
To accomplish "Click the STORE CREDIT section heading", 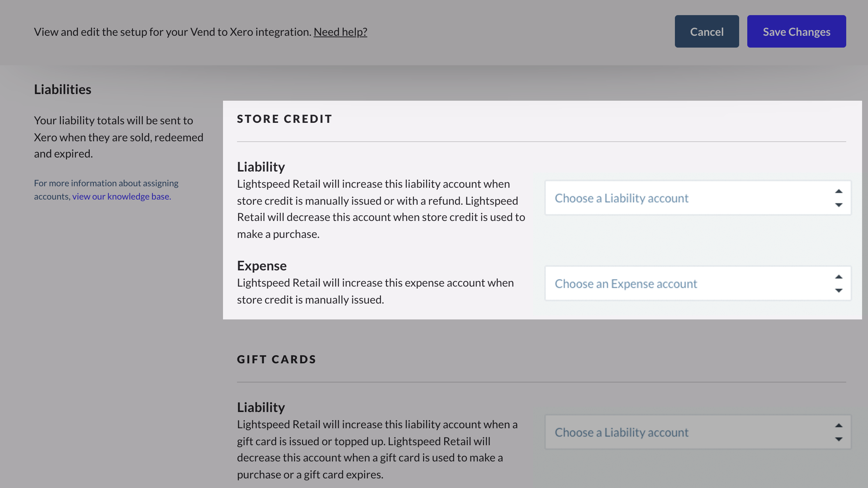I will click(284, 119).
